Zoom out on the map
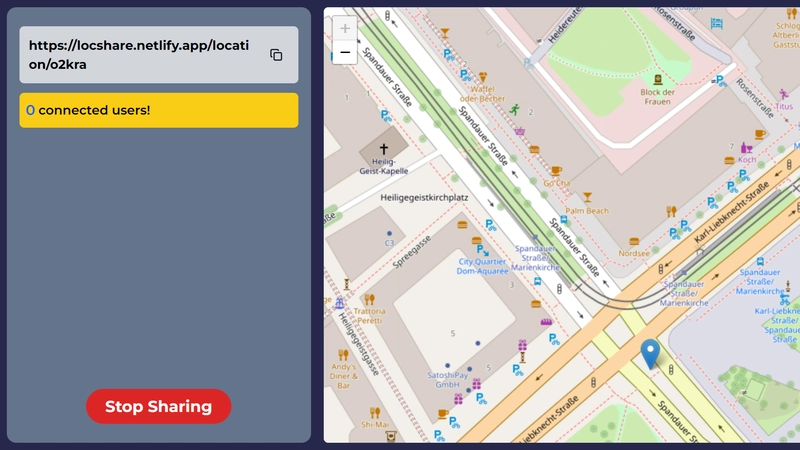The height and width of the screenshot is (450, 800). click(x=345, y=52)
